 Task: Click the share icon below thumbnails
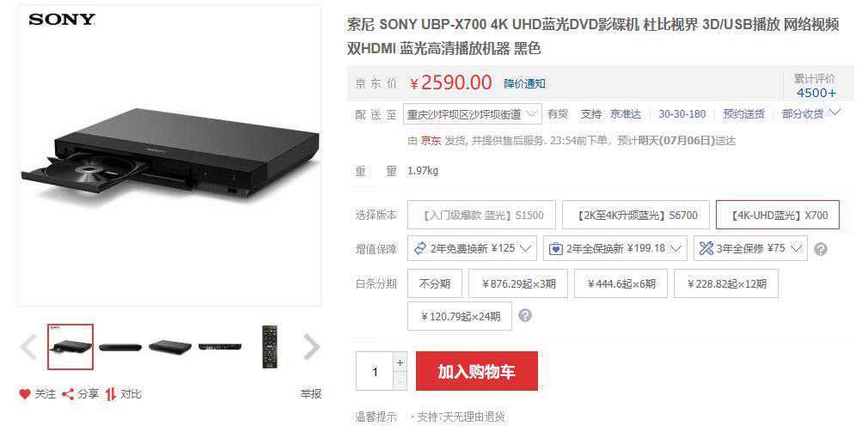[x=68, y=394]
